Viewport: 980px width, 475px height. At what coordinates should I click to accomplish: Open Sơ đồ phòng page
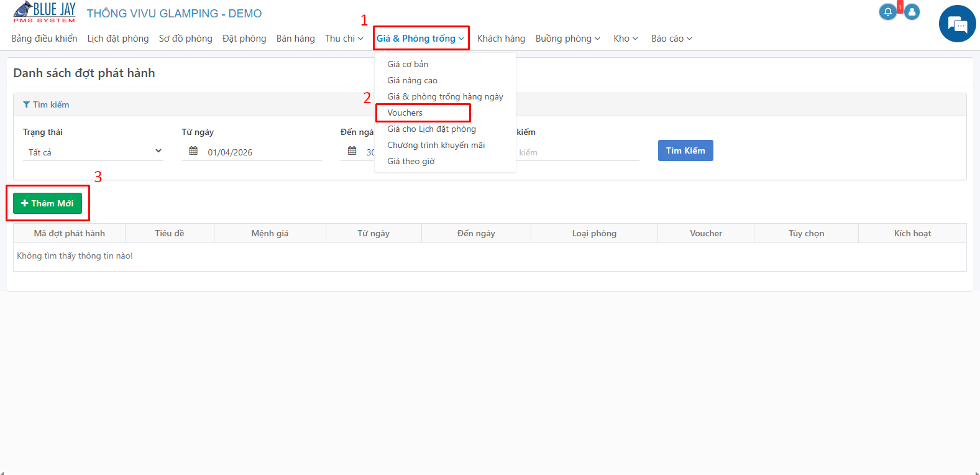[186, 39]
